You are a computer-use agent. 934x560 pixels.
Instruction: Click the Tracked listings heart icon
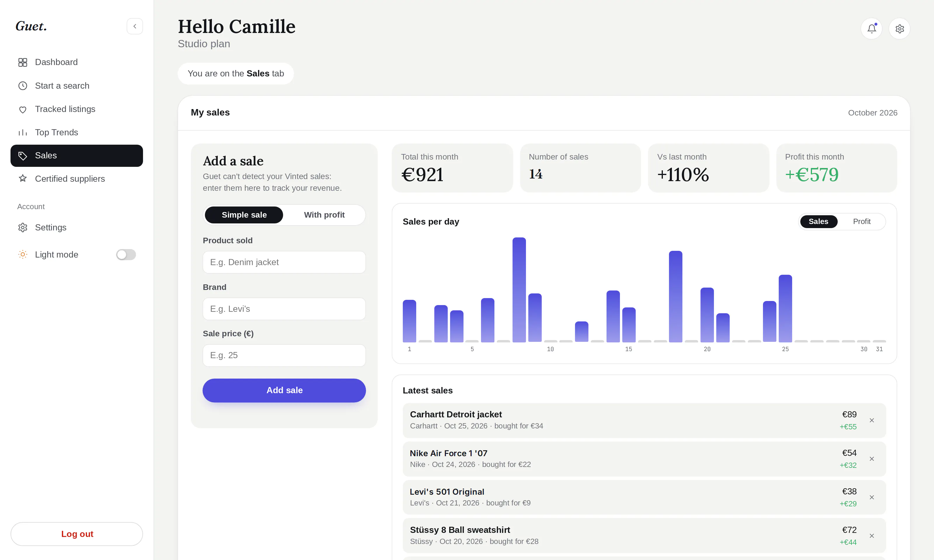click(23, 109)
